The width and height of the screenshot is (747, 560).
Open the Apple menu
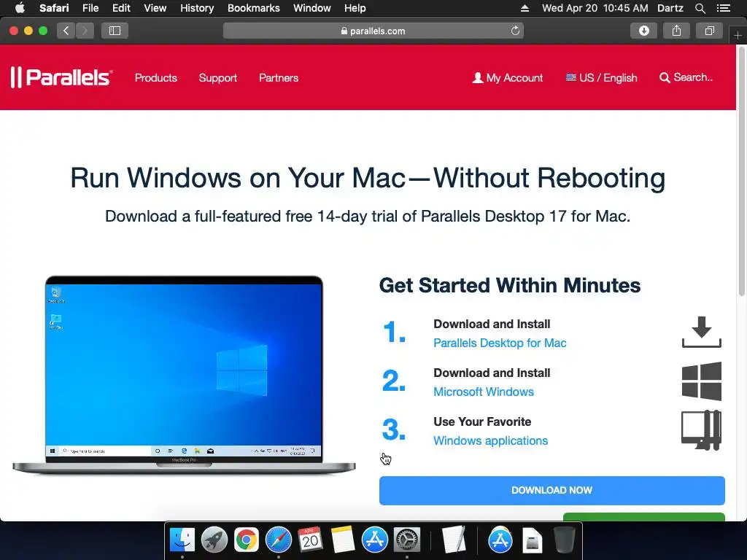[20, 8]
